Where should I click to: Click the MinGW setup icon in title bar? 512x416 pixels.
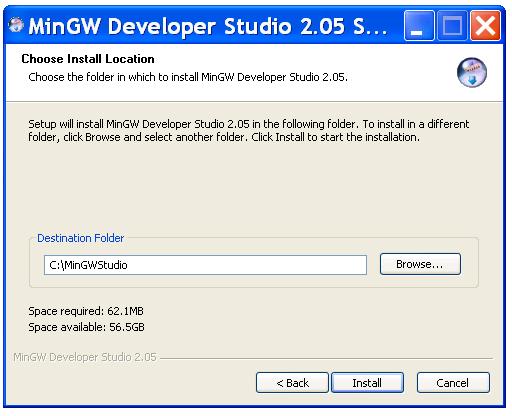pyautogui.click(x=16, y=25)
